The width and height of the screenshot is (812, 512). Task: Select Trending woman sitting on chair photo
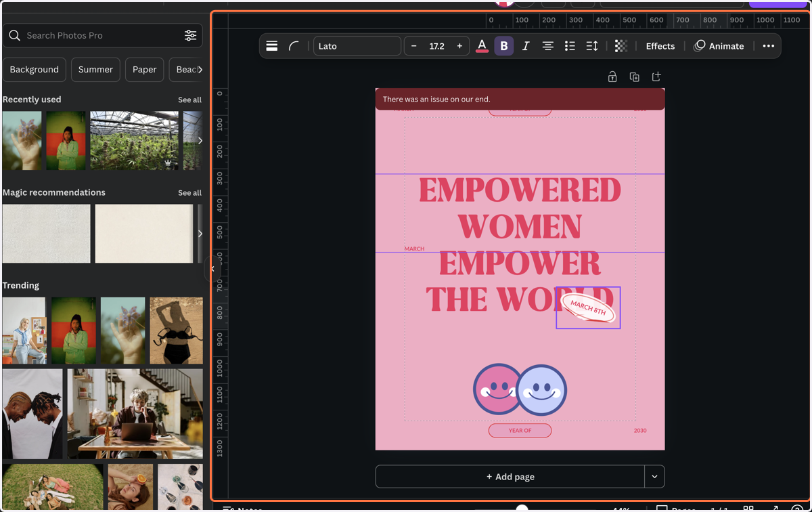point(24,330)
